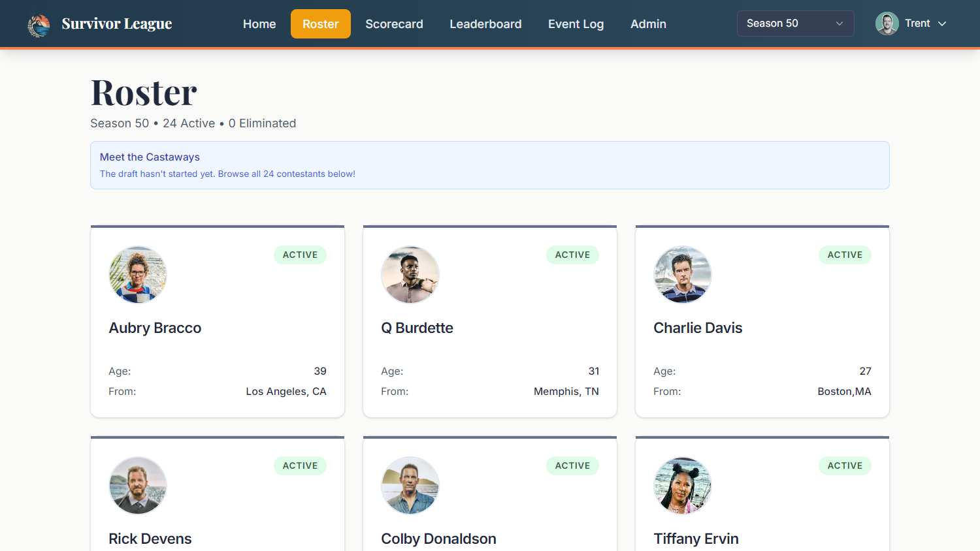Click the ACTIVE badge on Q Burdette's card
Screen dimensions: 980x551
pos(572,255)
